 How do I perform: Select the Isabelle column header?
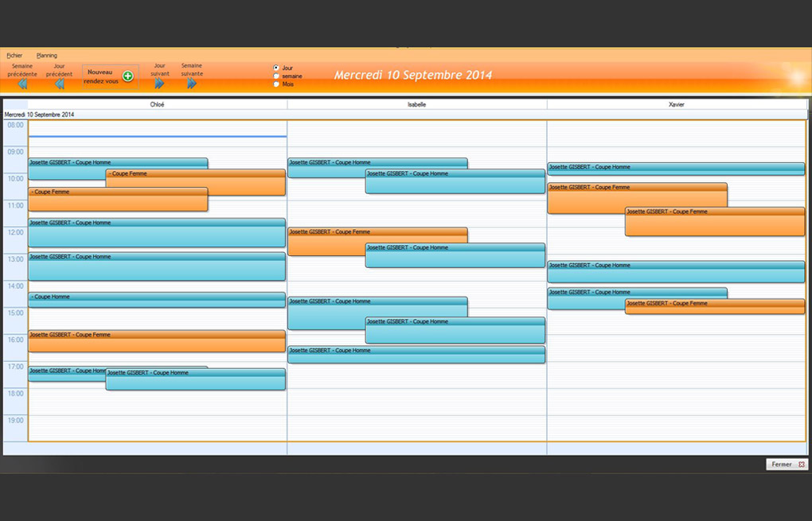(x=416, y=104)
